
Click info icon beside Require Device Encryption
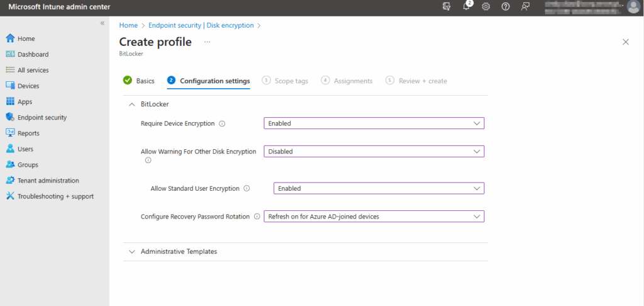(x=222, y=123)
